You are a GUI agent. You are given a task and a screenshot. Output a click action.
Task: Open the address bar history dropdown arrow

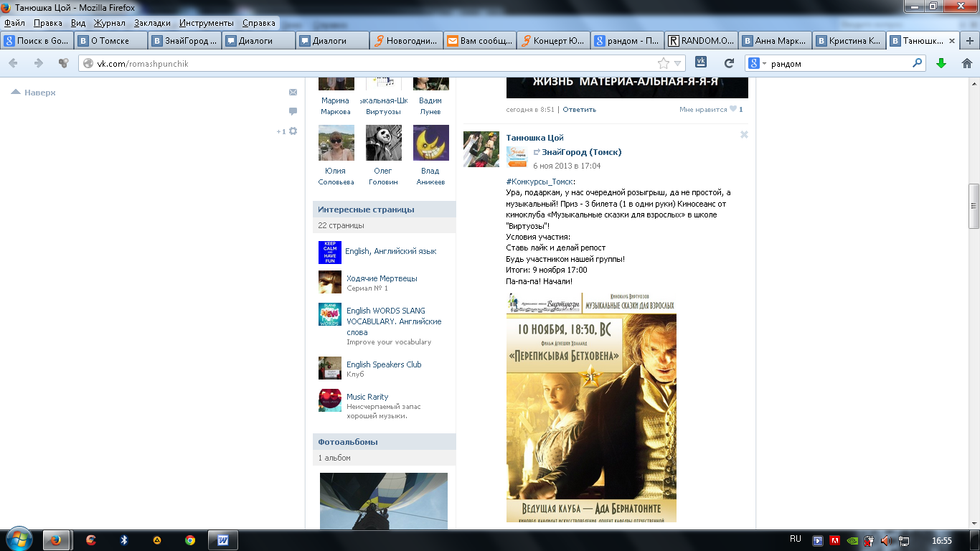coord(678,63)
